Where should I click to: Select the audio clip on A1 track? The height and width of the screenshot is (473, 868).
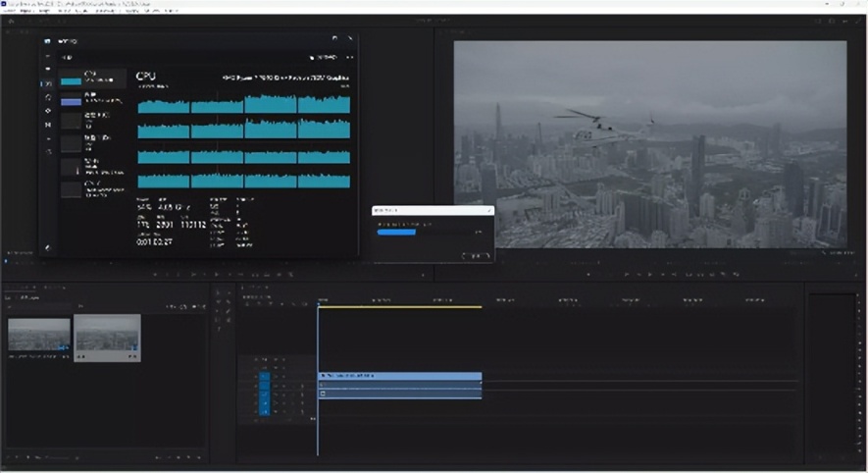pyautogui.click(x=400, y=385)
